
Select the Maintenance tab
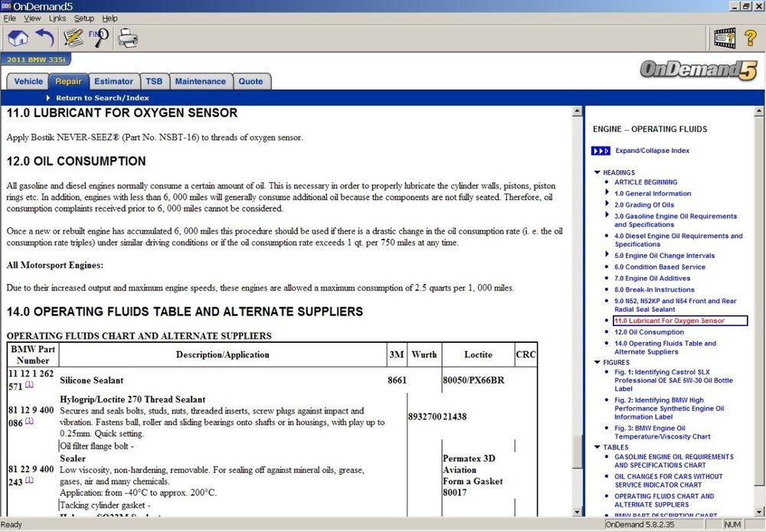[x=200, y=81]
